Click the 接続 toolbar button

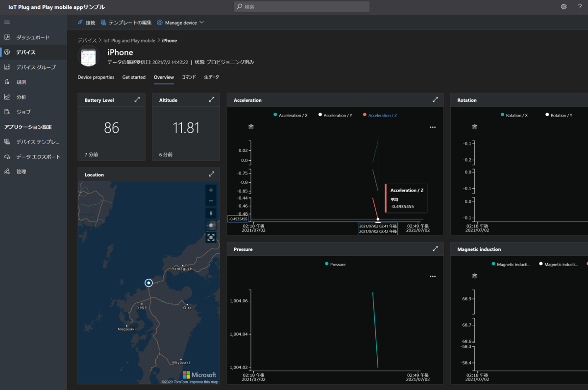tap(87, 23)
